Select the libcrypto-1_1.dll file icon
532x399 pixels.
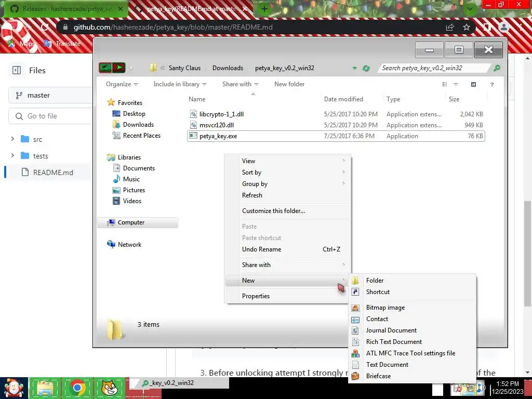click(x=193, y=114)
